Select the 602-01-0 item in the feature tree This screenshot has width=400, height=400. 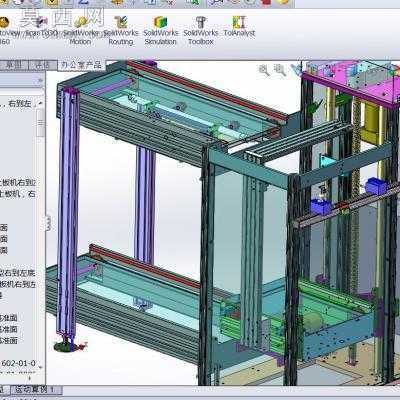tap(19, 363)
